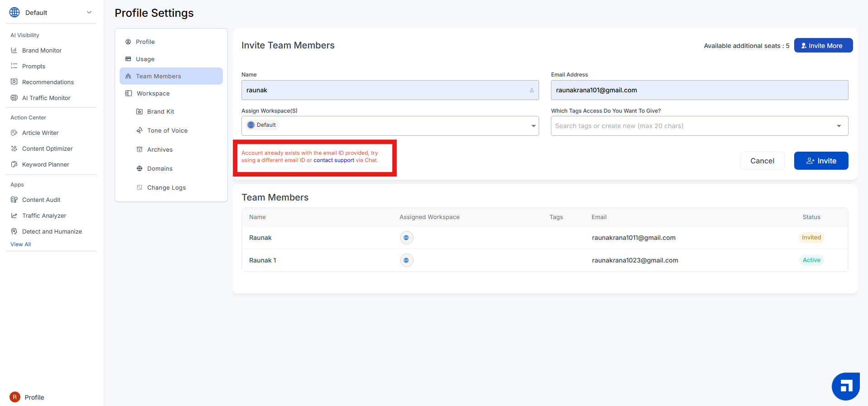This screenshot has width=868, height=406.
Task: Click the Content Audit icon
Action: pyautogui.click(x=14, y=200)
